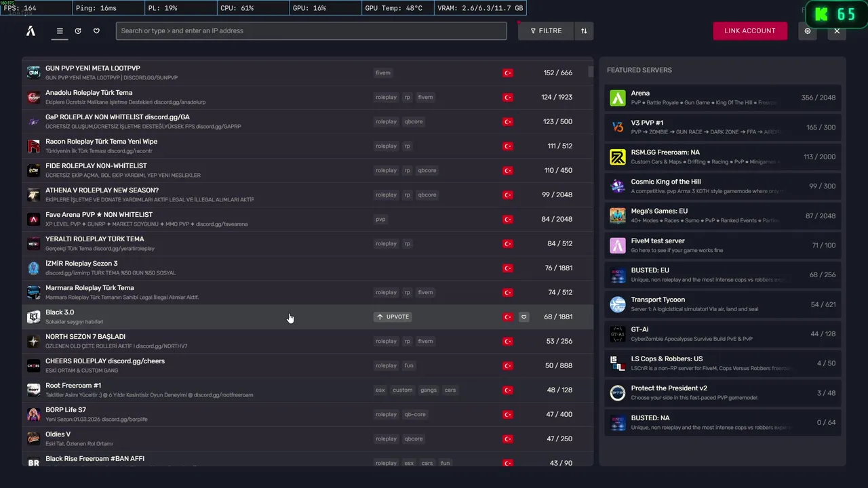Select FiveM test server entry
868x488 pixels.
coord(723,245)
